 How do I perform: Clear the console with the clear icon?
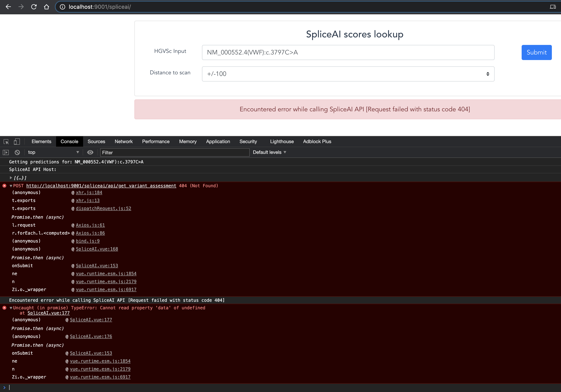pyautogui.click(x=17, y=152)
